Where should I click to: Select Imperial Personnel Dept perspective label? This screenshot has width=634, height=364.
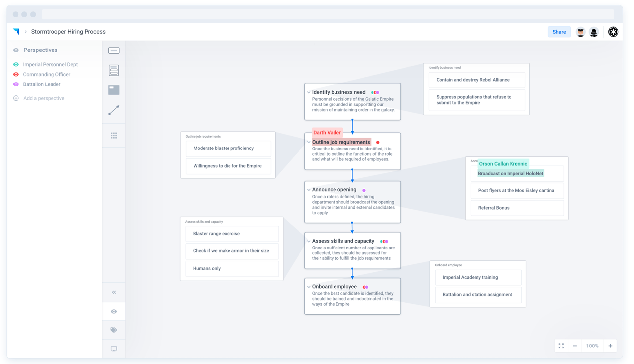[x=51, y=64]
